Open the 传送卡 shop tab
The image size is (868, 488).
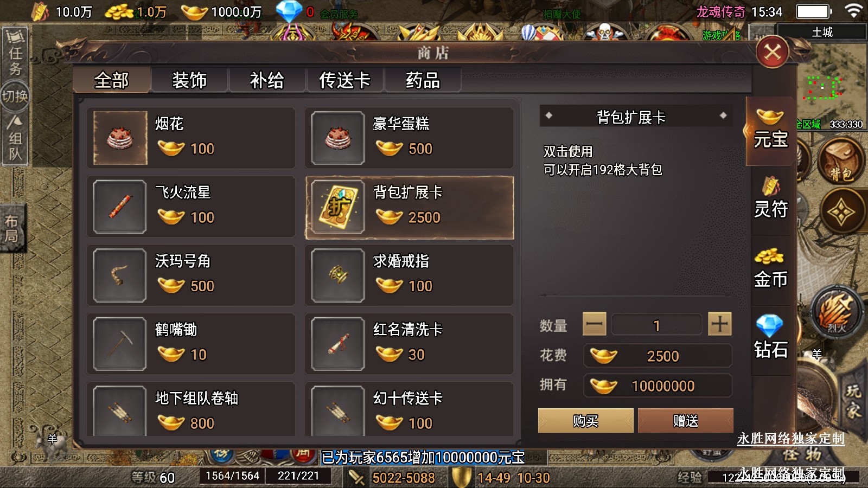pos(345,80)
